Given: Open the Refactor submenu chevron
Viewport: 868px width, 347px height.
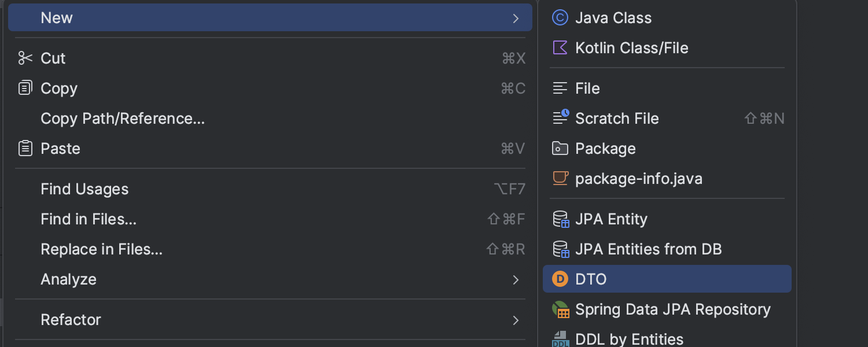Looking at the screenshot, I should (516, 320).
